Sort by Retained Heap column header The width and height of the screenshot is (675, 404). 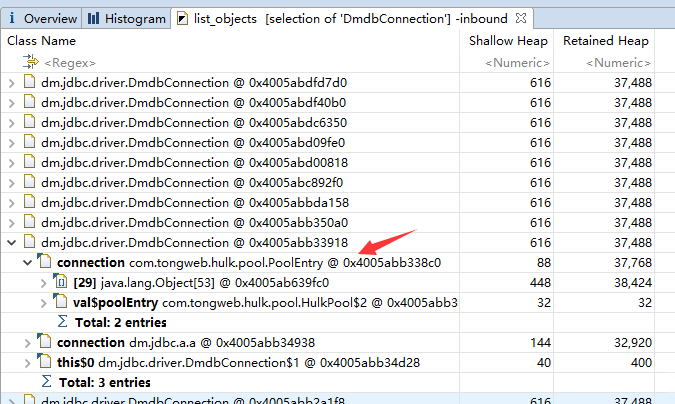tap(606, 40)
